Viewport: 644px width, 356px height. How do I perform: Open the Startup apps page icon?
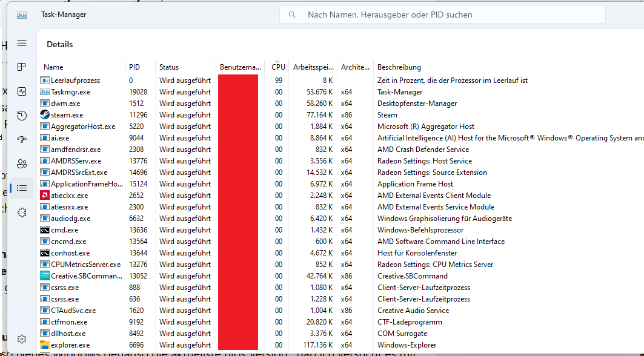pos(22,140)
